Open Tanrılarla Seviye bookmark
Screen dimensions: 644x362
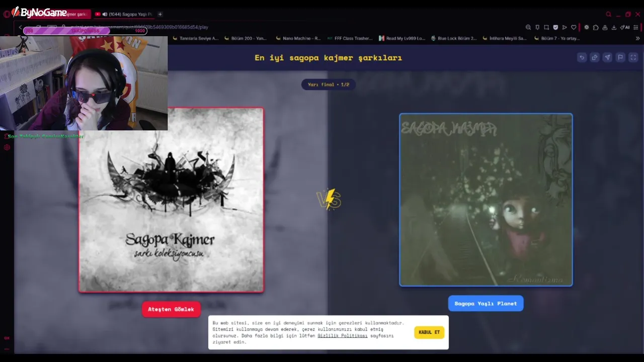point(195,38)
